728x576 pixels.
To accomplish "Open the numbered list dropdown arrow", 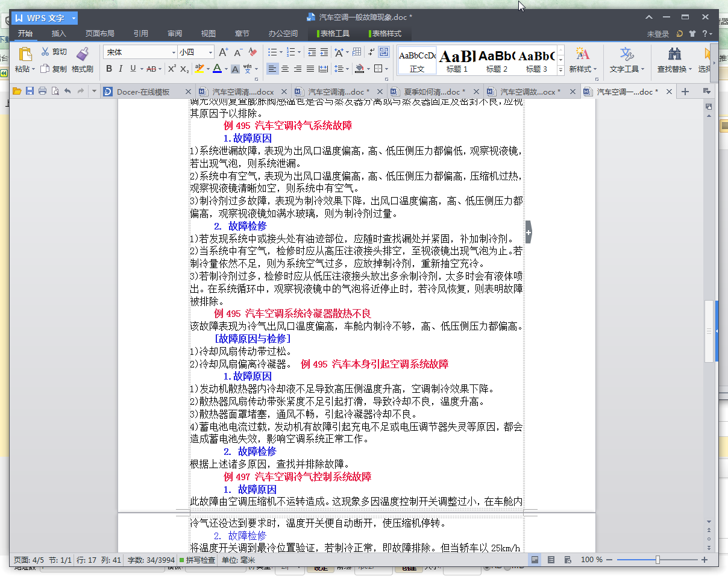I will click(300, 52).
